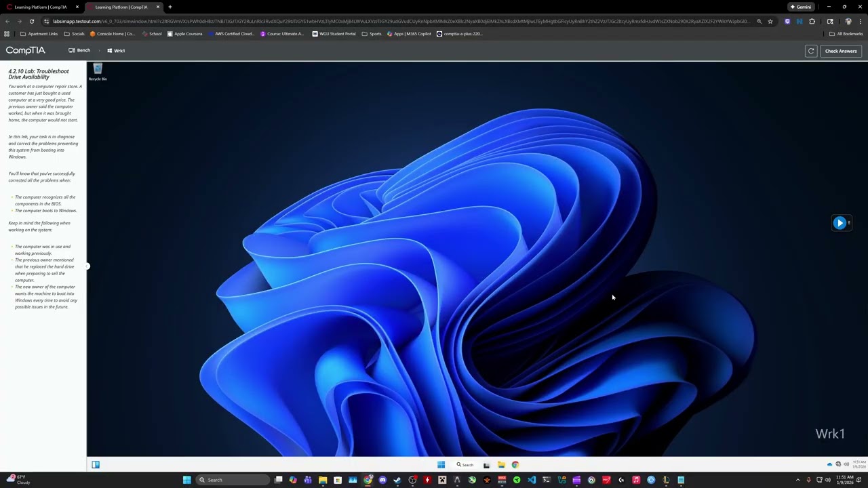The image size is (868, 488).
Task: Open the weather widget showing Cloudy
Action: point(18,480)
